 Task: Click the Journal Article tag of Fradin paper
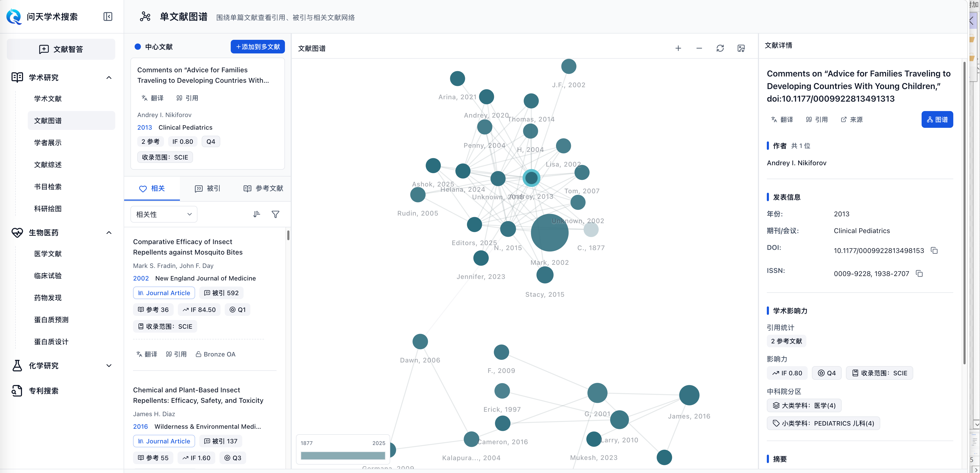(x=164, y=293)
